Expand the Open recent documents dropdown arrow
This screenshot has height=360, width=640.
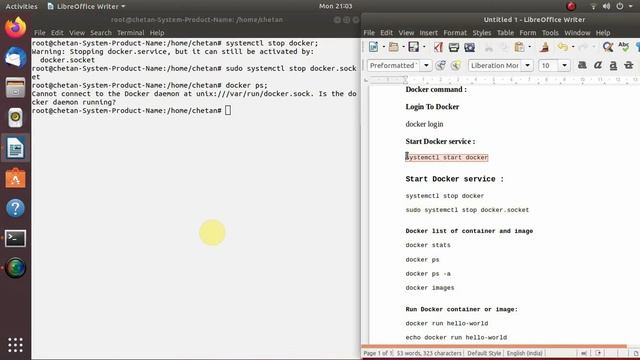(x=403, y=47)
